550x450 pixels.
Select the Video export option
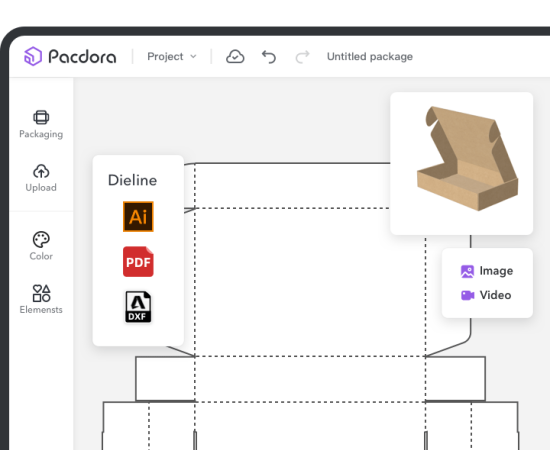coord(486,295)
